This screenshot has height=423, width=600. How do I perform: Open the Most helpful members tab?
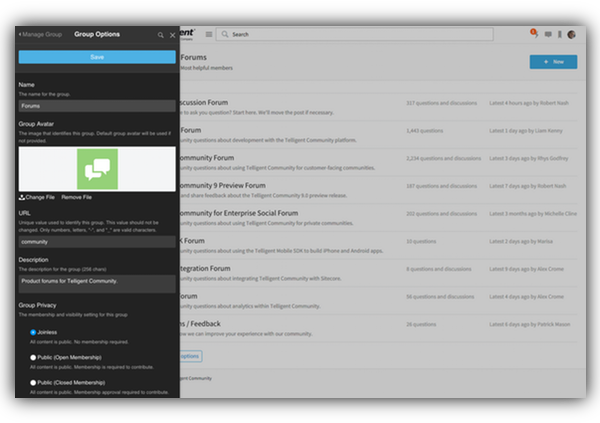tap(206, 68)
